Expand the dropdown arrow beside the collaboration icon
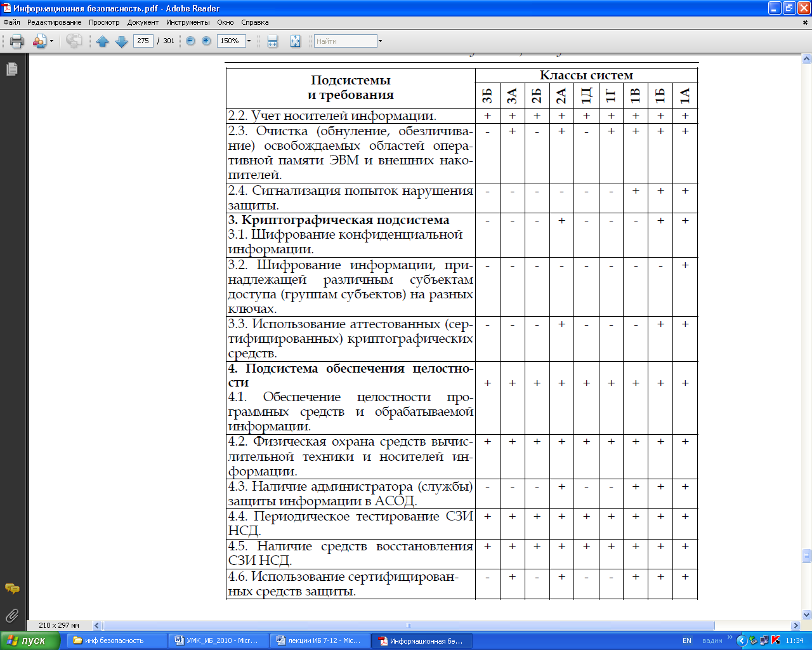 (x=51, y=41)
